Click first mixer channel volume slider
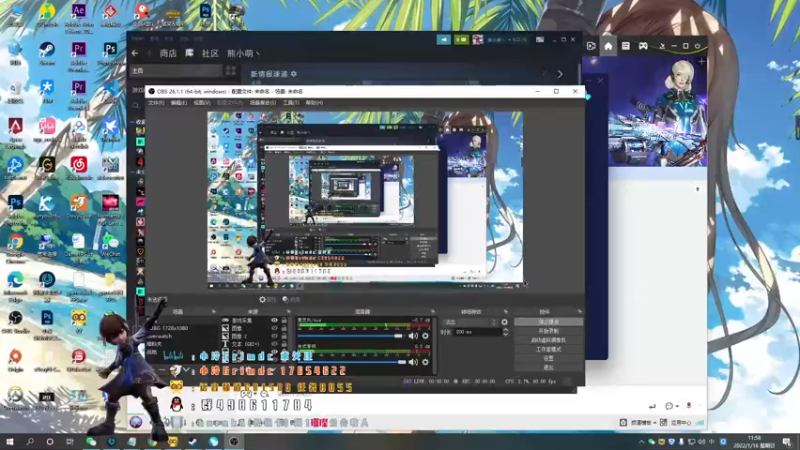The width and height of the screenshot is (800, 450). (x=351, y=336)
